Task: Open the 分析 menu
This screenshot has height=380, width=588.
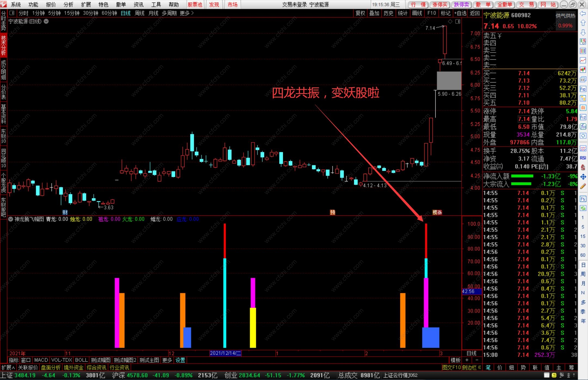Action: pyautogui.click(x=68, y=4)
